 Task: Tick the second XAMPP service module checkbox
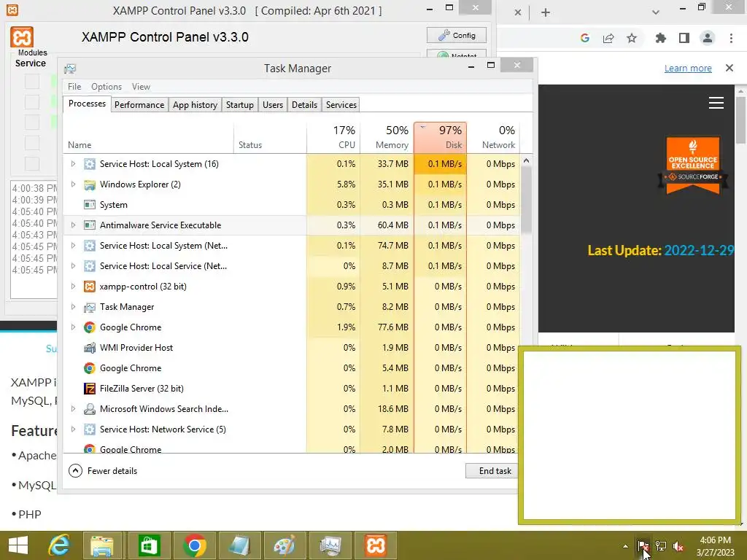(32, 102)
